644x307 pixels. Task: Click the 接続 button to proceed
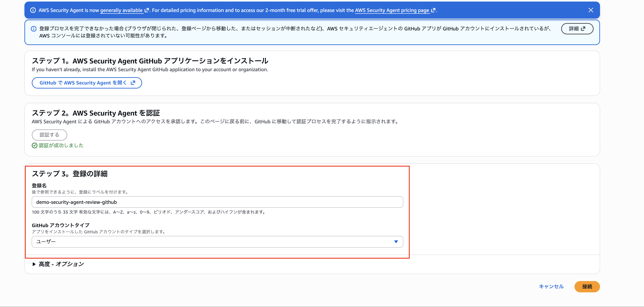[x=587, y=287]
